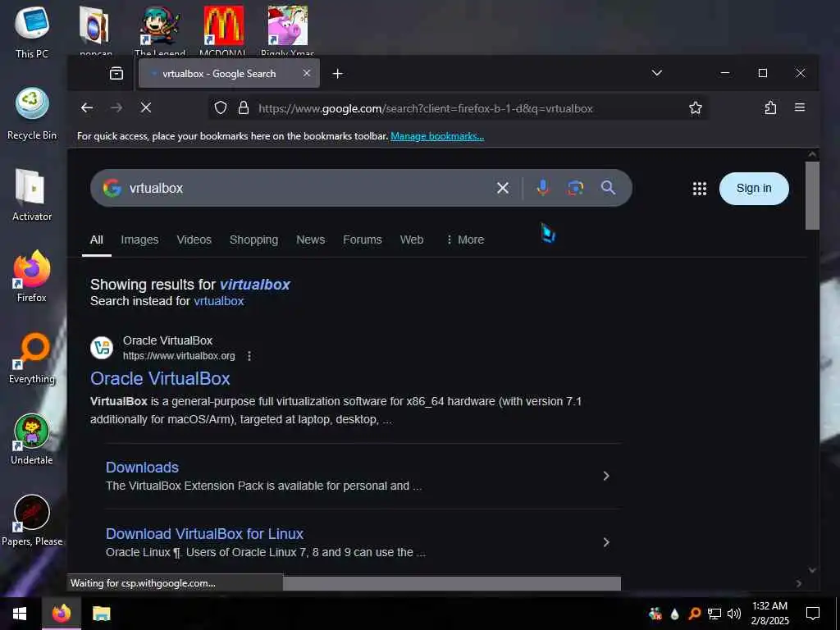Open a new tab
Screen dimensions: 840x630
(337, 73)
